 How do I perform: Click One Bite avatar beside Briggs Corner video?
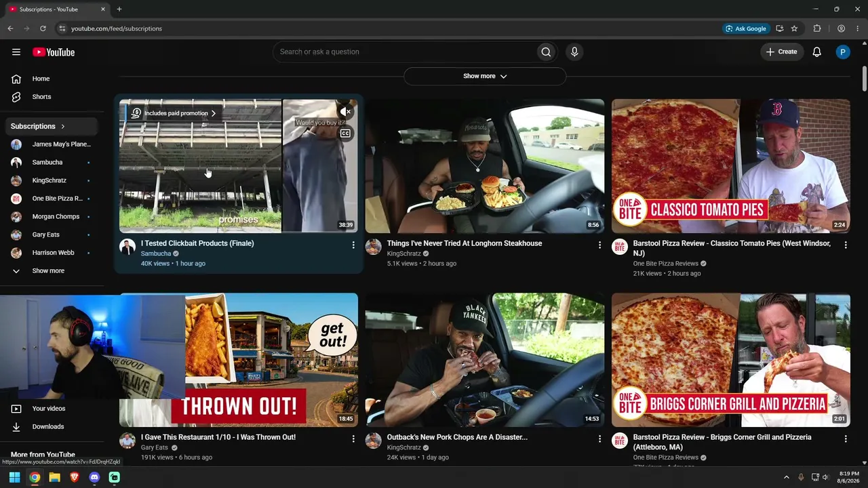pyautogui.click(x=620, y=441)
